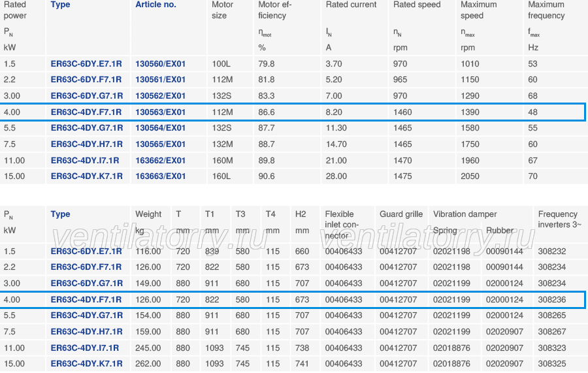Select motor efficiency value 79.8
The width and height of the screenshot is (588, 373).
click(x=267, y=64)
